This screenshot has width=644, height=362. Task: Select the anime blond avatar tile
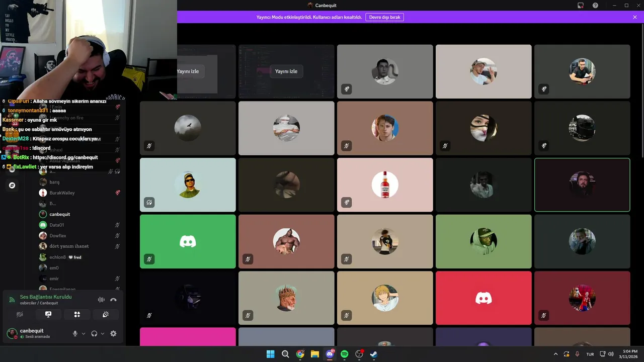pyautogui.click(x=385, y=299)
